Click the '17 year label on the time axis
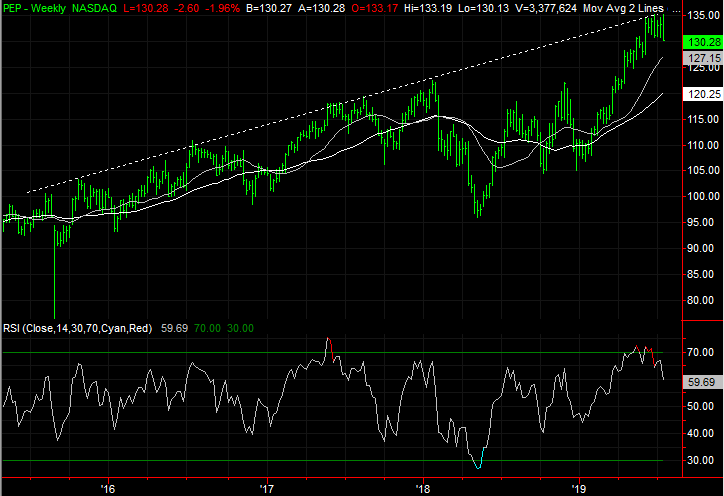This screenshot has width=724, height=496. [x=266, y=488]
